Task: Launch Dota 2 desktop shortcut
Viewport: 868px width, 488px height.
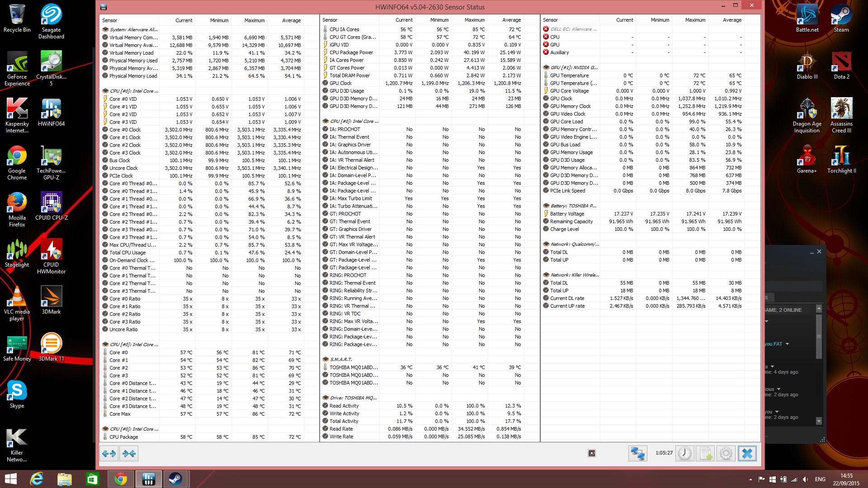Action: click(841, 66)
